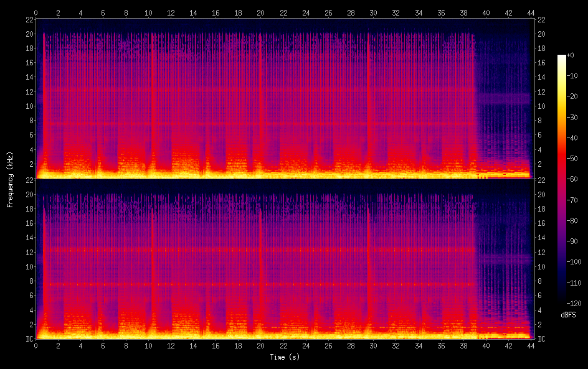Click the 22 kHz label at top-left corner
The height and width of the screenshot is (369, 588).
pyautogui.click(x=28, y=19)
